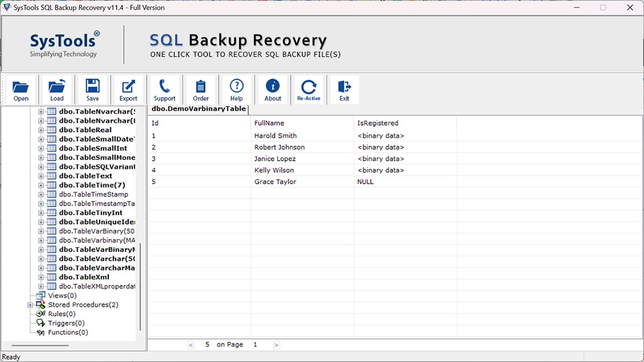This screenshot has height=362, width=644.
Task: Click the Views node icon
Action: [41, 296]
